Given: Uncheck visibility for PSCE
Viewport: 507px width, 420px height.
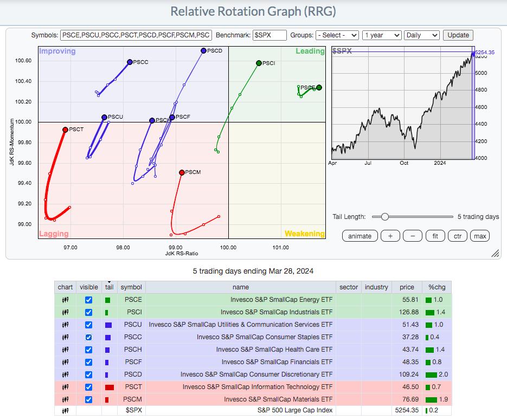Looking at the screenshot, I should pyautogui.click(x=88, y=300).
